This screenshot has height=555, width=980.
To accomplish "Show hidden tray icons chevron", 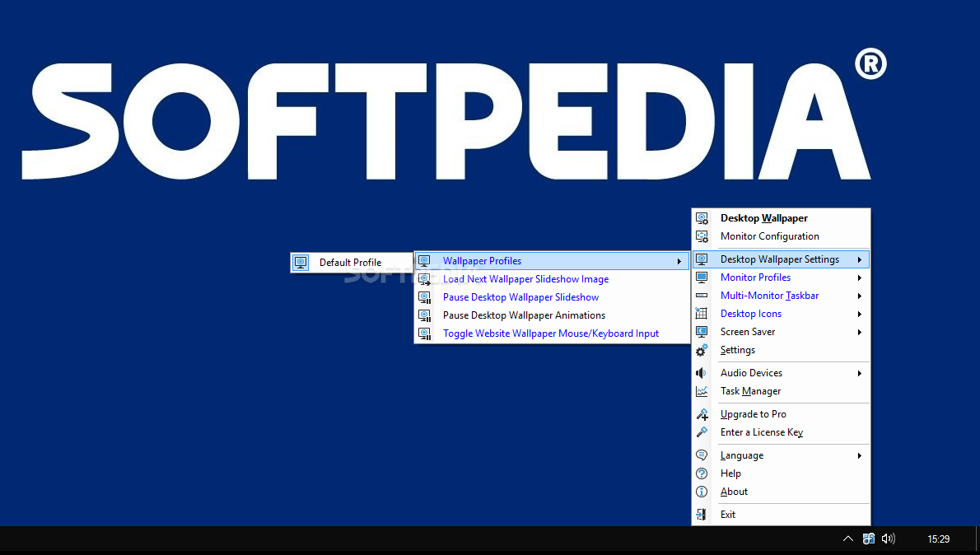I will click(x=847, y=539).
